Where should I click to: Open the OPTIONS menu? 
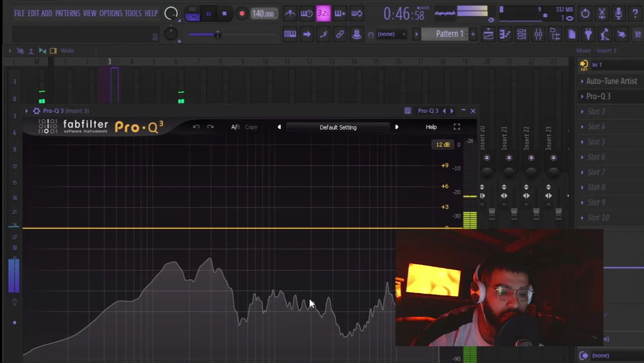[x=111, y=13]
